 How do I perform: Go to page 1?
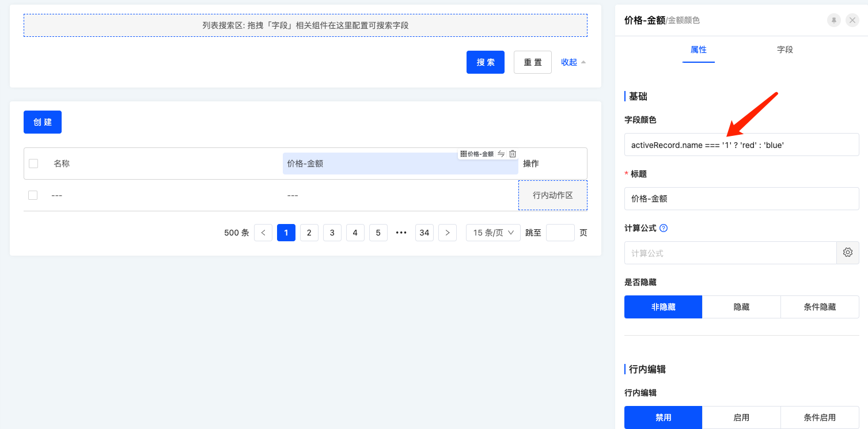286,233
